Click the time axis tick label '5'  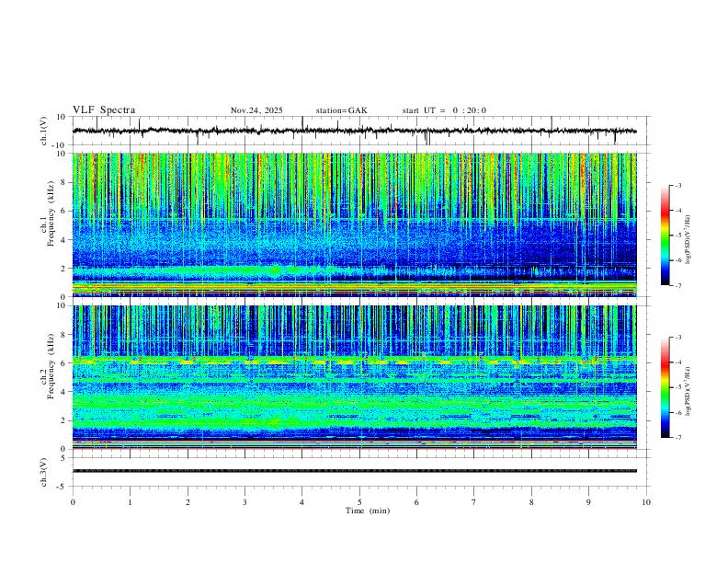coord(359,502)
